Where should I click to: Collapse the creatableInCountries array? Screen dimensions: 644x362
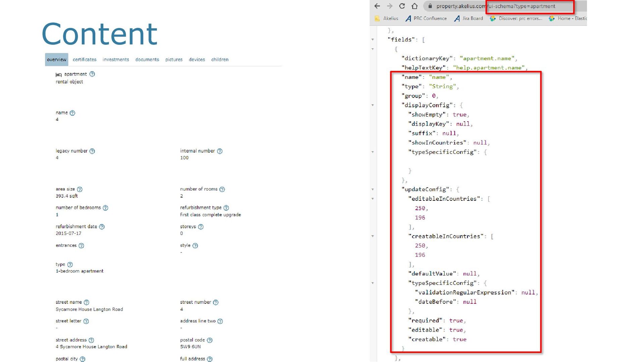tap(373, 236)
